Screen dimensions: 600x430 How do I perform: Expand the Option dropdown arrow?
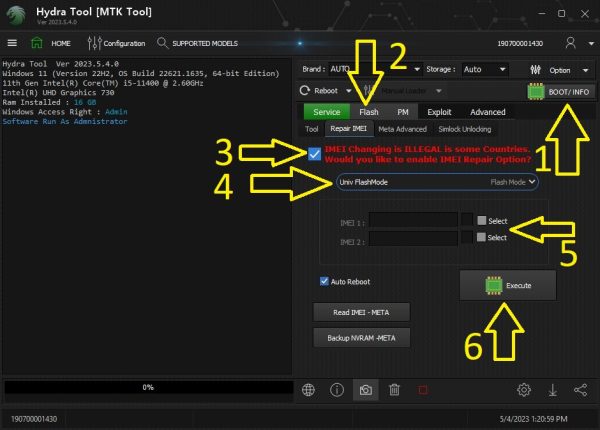585,70
